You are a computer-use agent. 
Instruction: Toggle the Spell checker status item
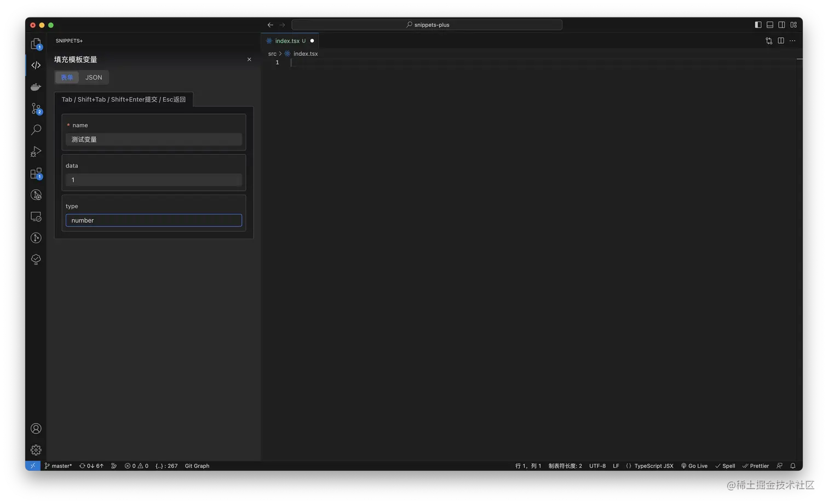coord(725,466)
